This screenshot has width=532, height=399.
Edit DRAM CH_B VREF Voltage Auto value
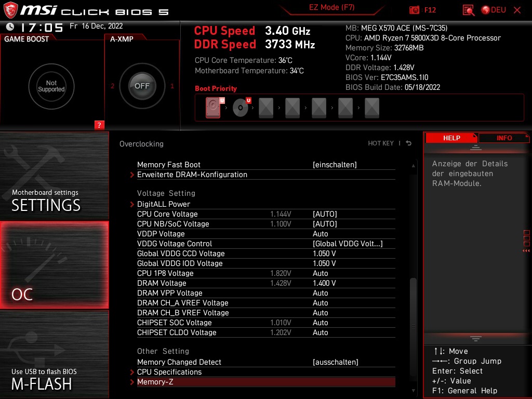[320, 312]
